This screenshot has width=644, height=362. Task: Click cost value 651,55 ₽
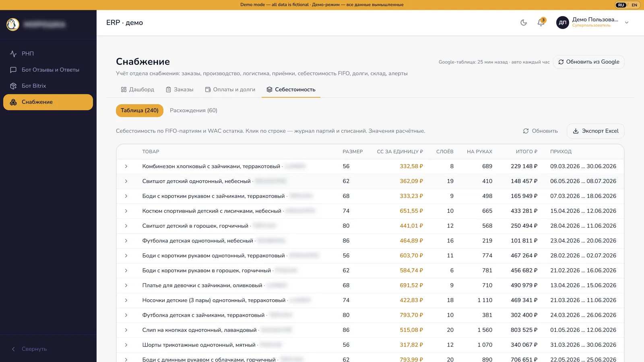point(411,211)
